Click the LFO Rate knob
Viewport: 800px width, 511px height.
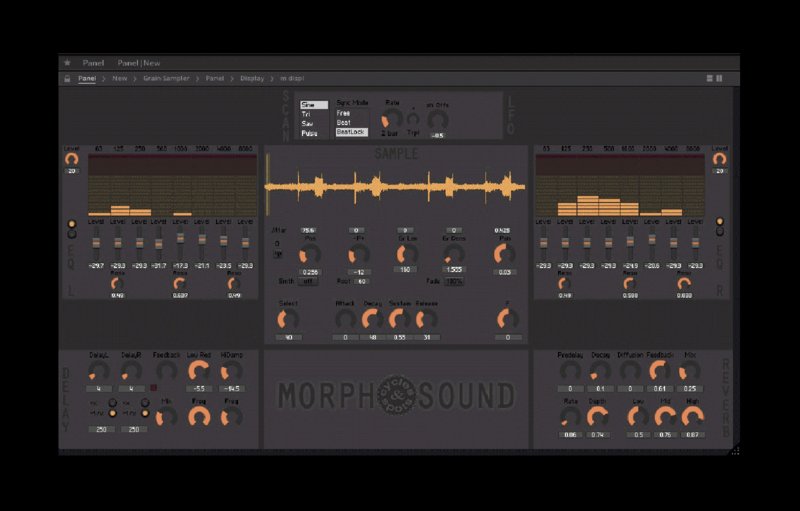(x=391, y=119)
